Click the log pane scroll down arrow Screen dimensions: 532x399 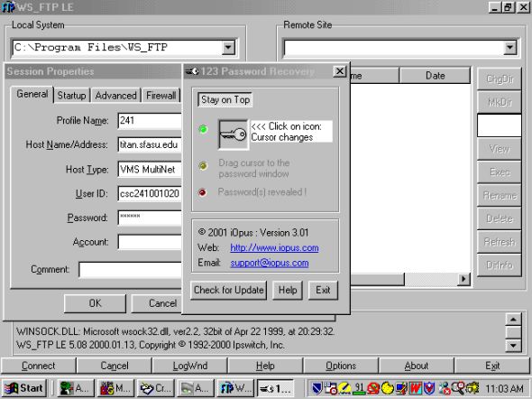tap(513, 346)
